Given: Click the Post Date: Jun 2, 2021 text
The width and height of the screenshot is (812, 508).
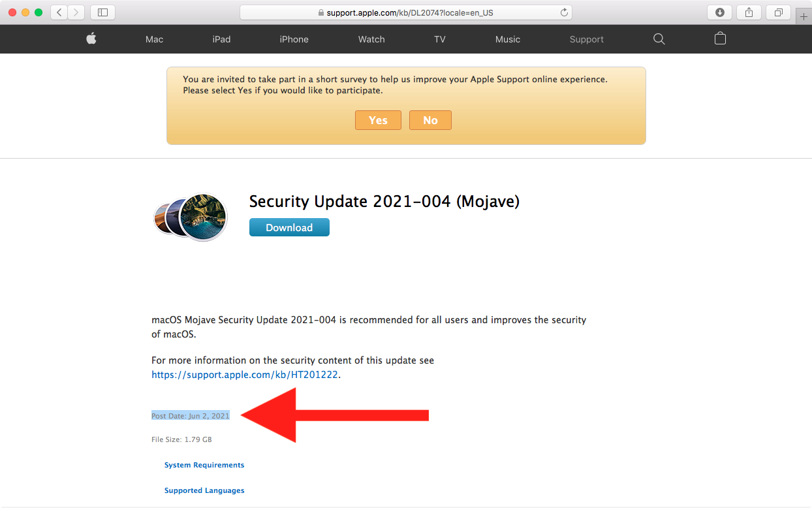Looking at the screenshot, I should (191, 416).
